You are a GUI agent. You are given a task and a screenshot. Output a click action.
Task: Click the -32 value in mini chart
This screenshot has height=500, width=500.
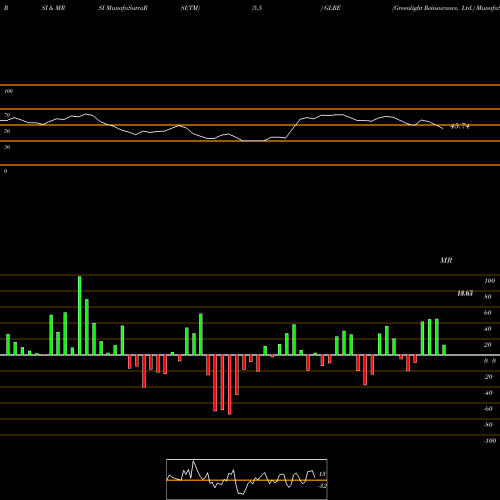[x=322, y=486]
